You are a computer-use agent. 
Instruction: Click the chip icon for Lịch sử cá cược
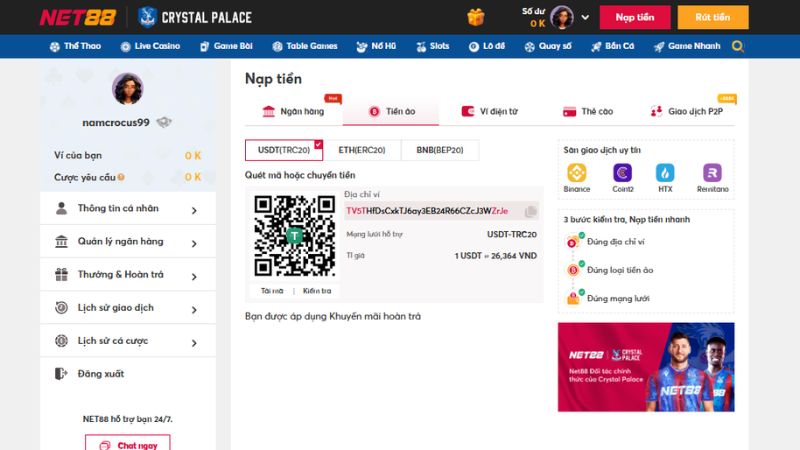tap(61, 341)
